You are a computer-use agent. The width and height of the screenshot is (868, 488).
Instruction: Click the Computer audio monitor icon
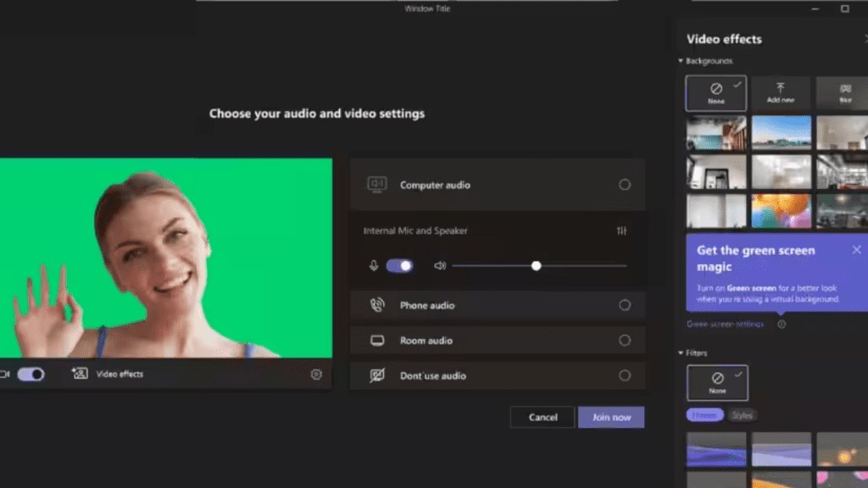[377, 184]
